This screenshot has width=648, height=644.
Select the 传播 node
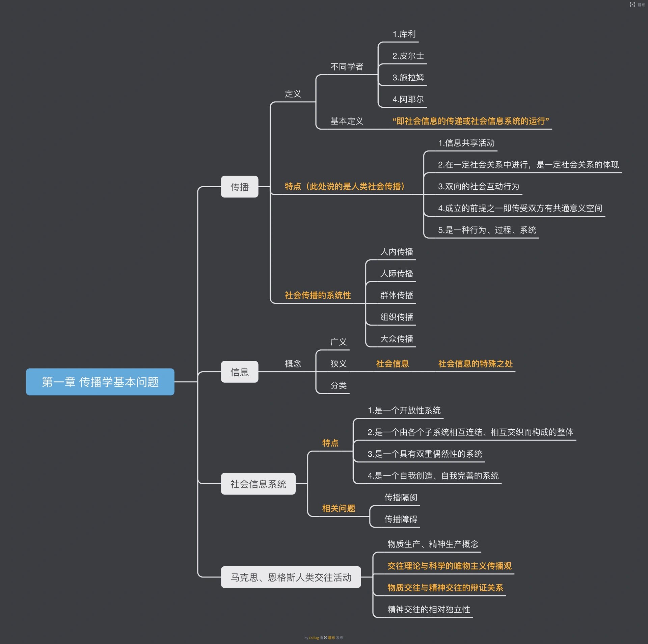pyautogui.click(x=240, y=187)
